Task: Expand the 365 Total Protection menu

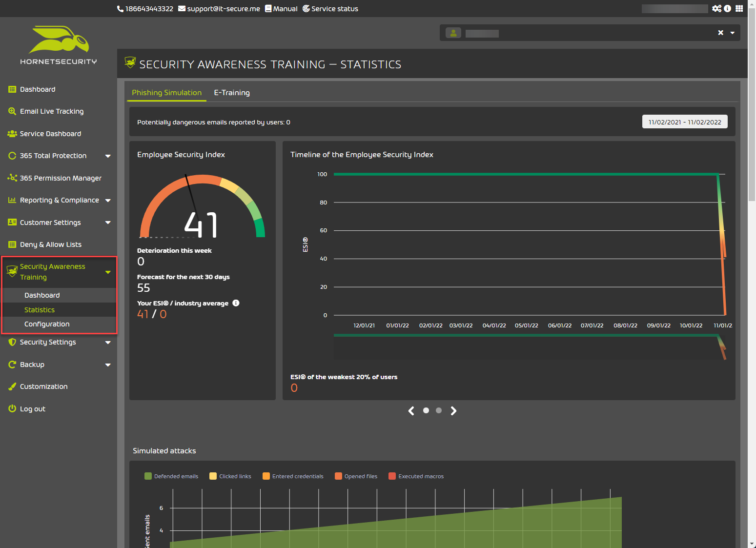Action: tap(108, 156)
